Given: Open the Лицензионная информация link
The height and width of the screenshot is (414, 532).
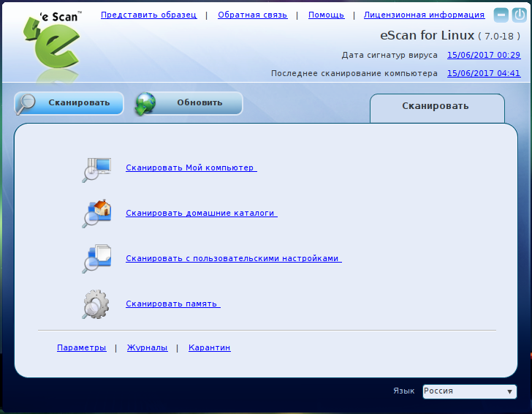Looking at the screenshot, I should (424, 15).
